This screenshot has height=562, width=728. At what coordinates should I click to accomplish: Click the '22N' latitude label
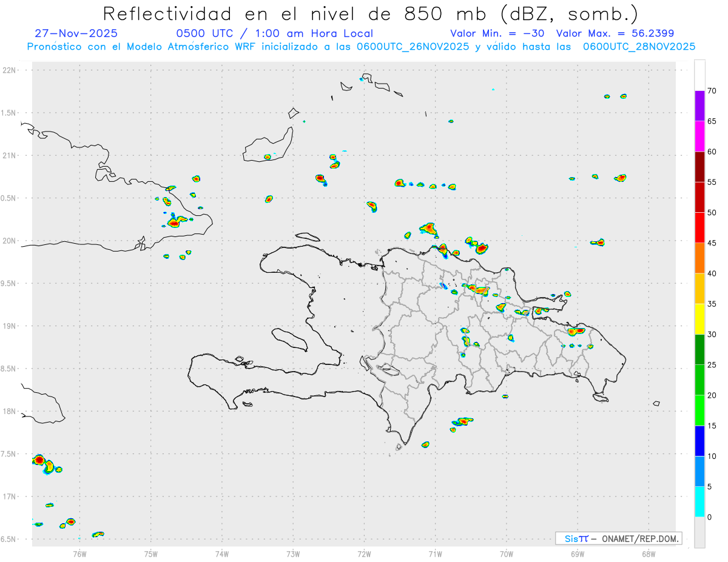[10, 70]
